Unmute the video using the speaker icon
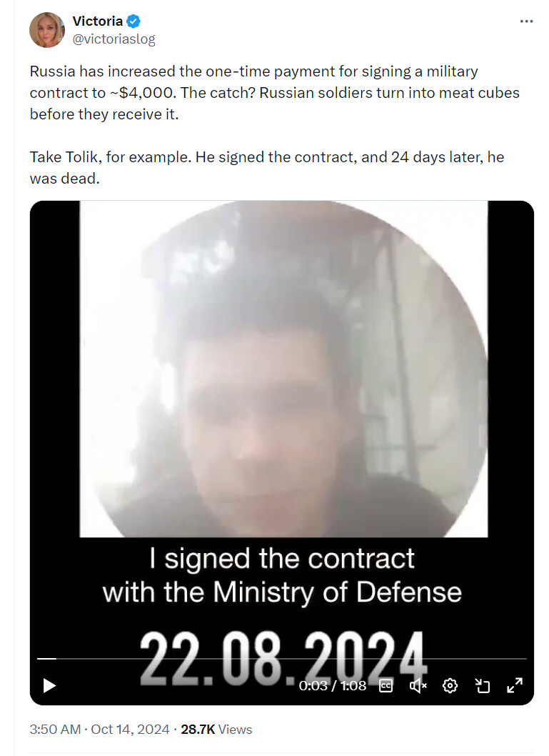 coord(418,685)
